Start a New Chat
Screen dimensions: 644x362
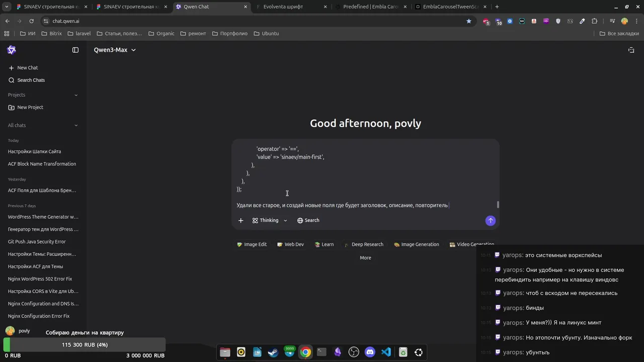coord(23,68)
